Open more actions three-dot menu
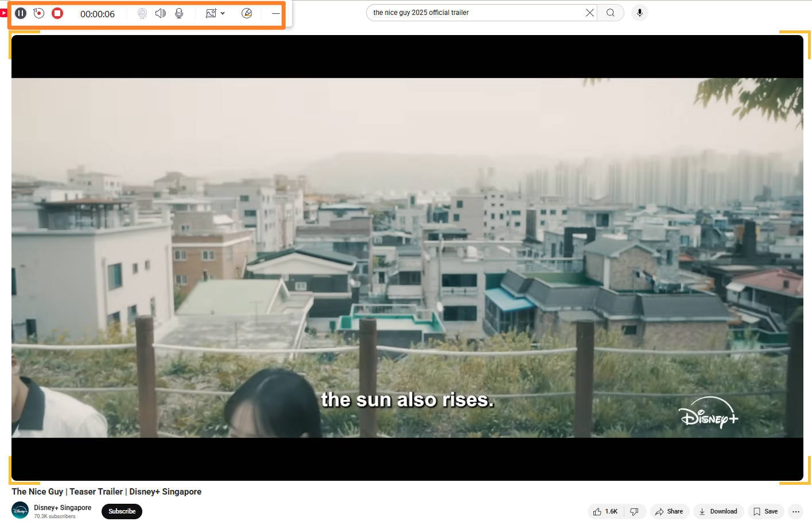The image size is (812, 525). point(795,511)
